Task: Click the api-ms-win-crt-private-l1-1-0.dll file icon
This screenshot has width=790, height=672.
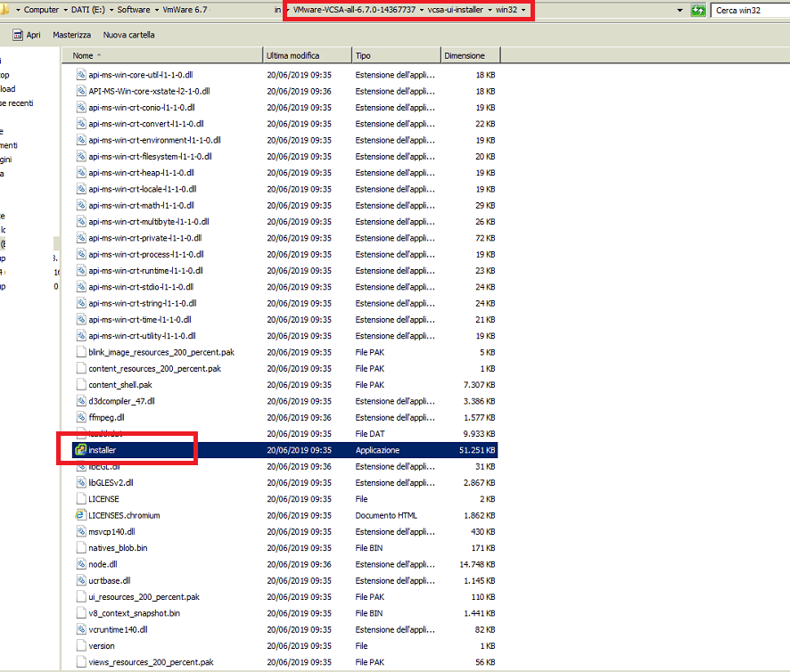Action: pyautogui.click(x=80, y=238)
